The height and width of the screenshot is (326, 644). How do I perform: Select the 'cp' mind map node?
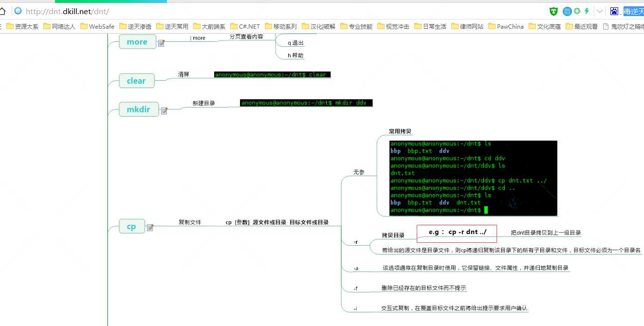tap(131, 226)
